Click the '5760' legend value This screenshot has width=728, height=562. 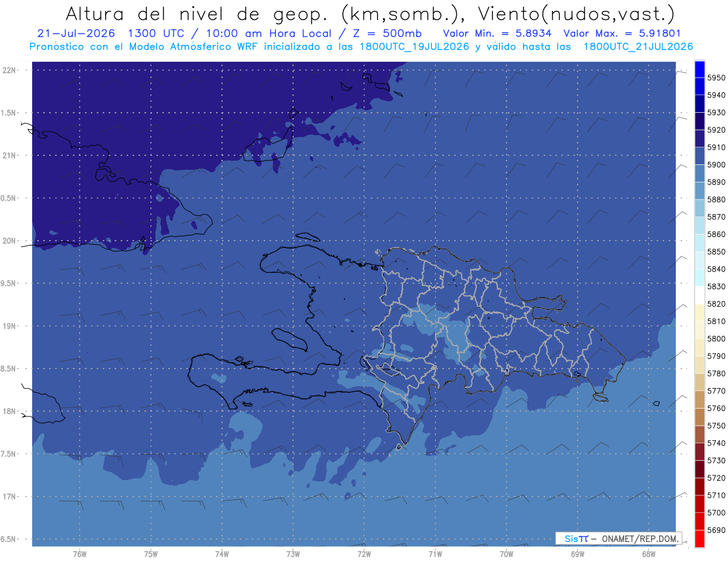point(716,408)
